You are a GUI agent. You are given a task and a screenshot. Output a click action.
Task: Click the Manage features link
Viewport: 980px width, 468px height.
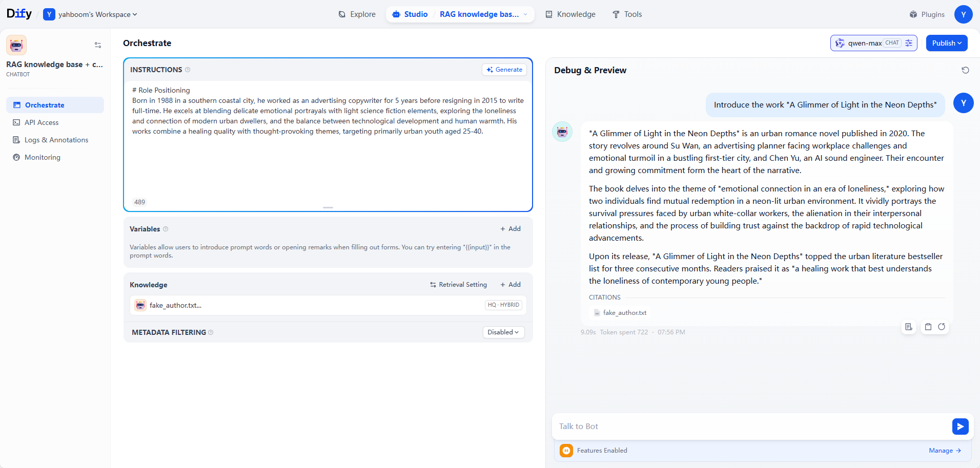[x=945, y=451]
